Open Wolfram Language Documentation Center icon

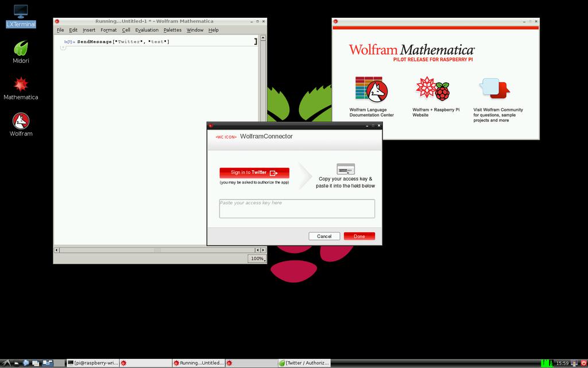click(371, 90)
